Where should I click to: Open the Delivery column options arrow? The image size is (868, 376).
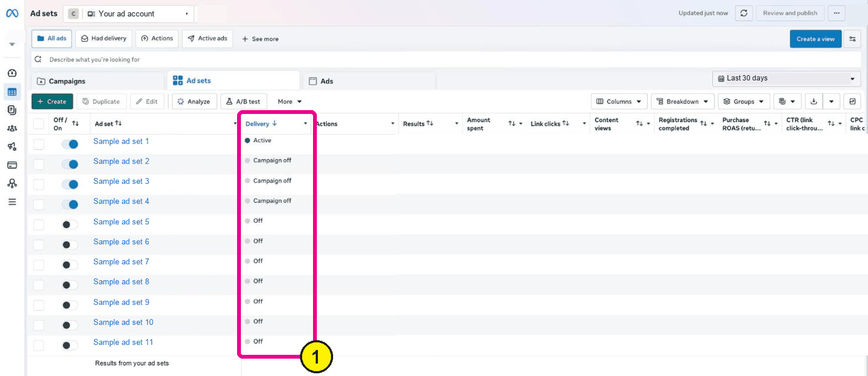tap(305, 124)
